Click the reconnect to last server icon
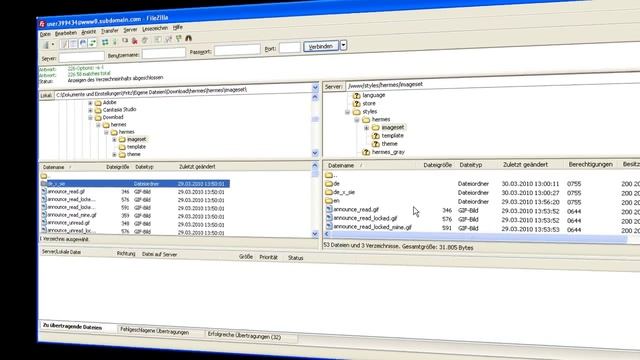The height and width of the screenshot is (360, 640). 144,40
